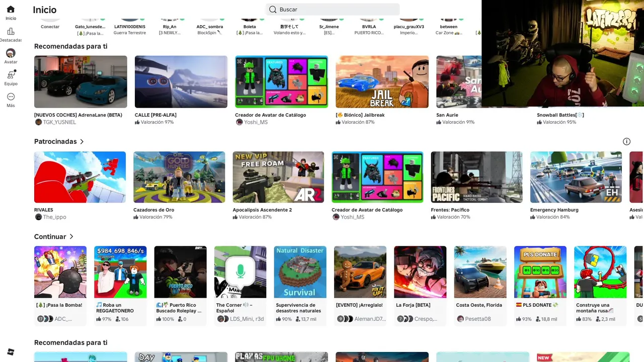The height and width of the screenshot is (362, 644).
Task: Open the Frentes: Pacífico thumbnail
Action: pos(476,177)
